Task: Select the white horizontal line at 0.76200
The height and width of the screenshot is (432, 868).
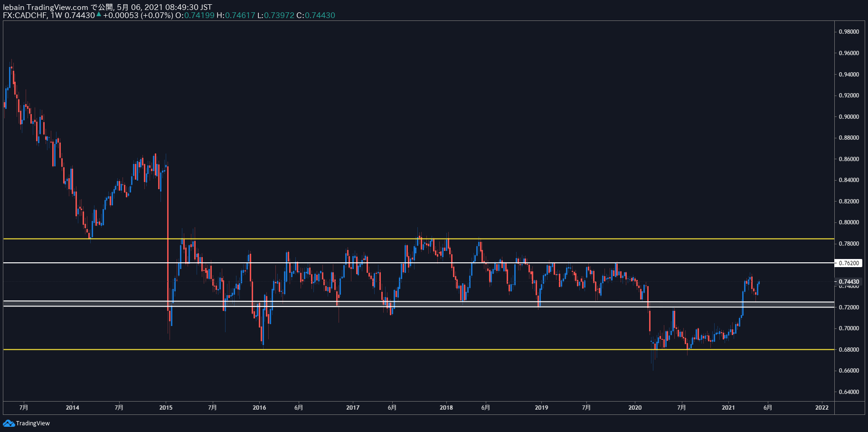Action: [418, 263]
